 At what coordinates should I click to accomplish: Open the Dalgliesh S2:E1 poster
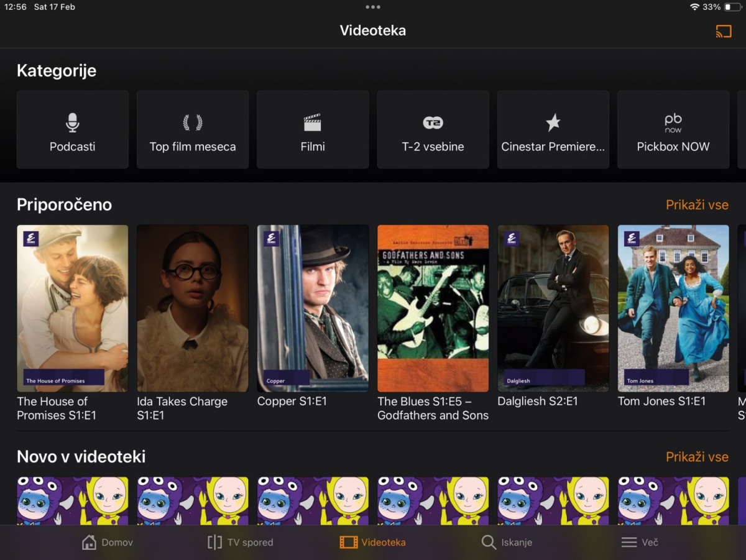point(553,308)
